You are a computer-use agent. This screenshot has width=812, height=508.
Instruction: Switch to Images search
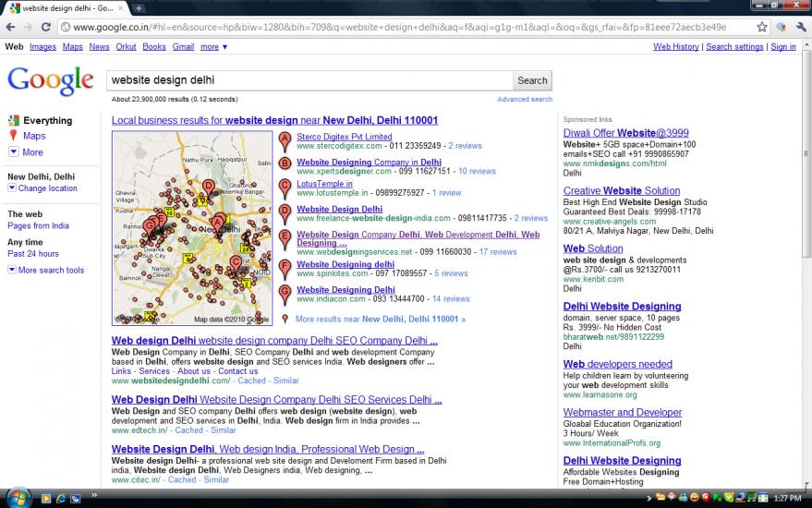point(43,46)
